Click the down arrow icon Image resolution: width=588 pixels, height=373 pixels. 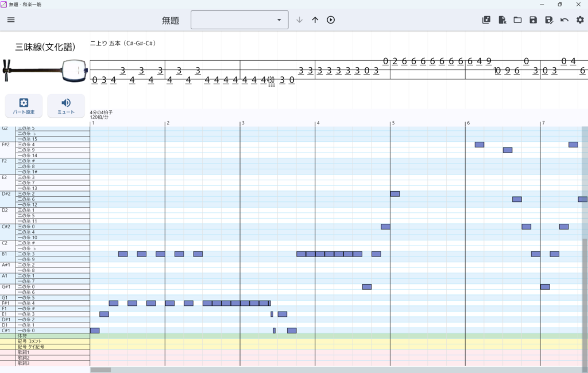(x=299, y=20)
